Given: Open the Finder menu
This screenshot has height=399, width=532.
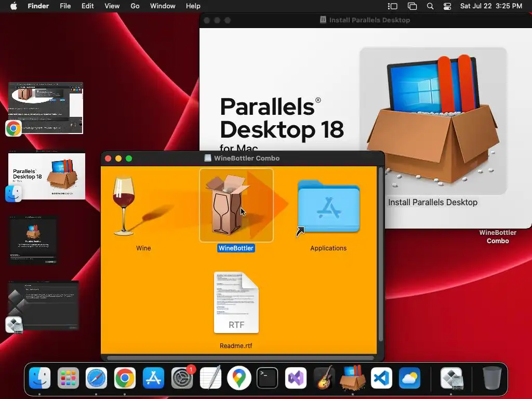Looking at the screenshot, I should tap(38, 6).
